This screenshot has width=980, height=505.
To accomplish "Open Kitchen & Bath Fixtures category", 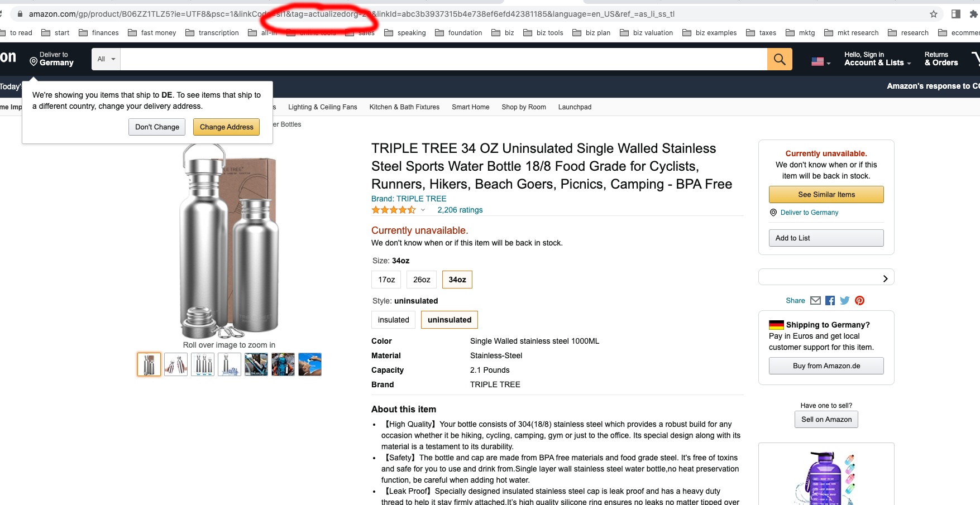I will pyautogui.click(x=404, y=107).
